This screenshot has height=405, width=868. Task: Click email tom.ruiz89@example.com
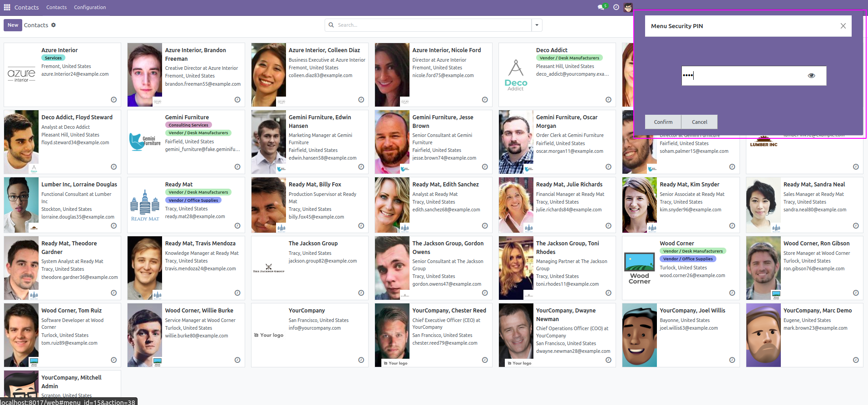[x=69, y=343]
